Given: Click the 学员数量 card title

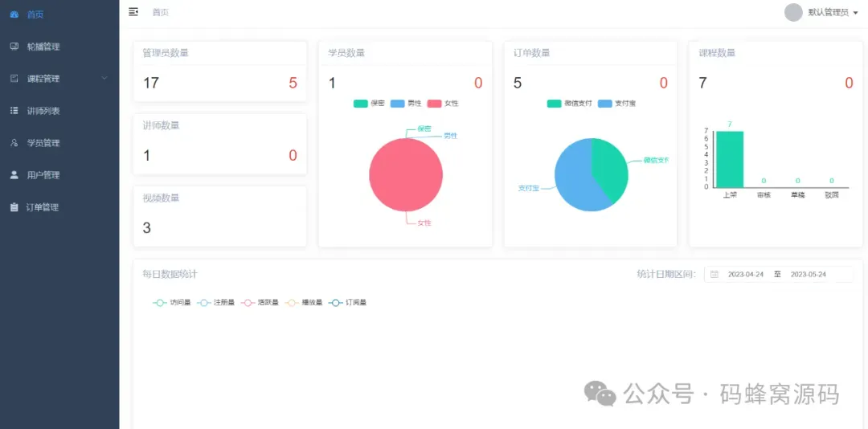Looking at the screenshot, I should [346, 53].
